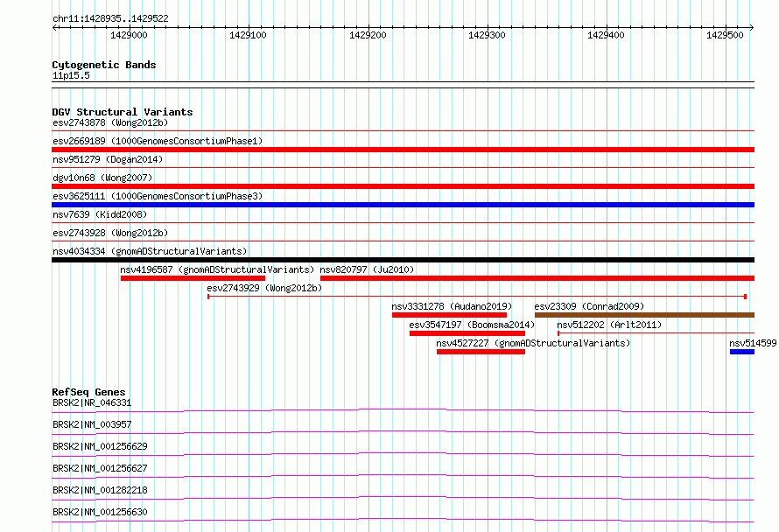Image resolution: width=779 pixels, height=532 pixels.
Task: Select the red bar under esv3547197
Action: (x=467, y=333)
